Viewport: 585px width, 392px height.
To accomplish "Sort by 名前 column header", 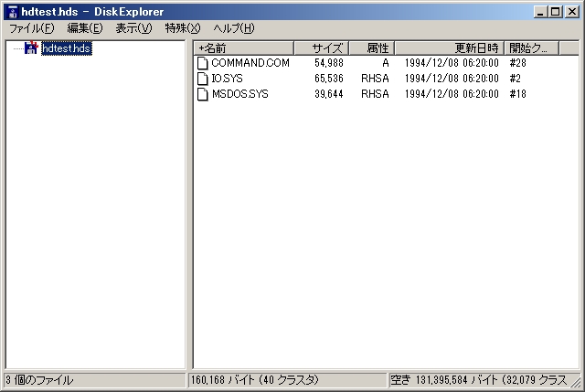I will pyautogui.click(x=243, y=48).
